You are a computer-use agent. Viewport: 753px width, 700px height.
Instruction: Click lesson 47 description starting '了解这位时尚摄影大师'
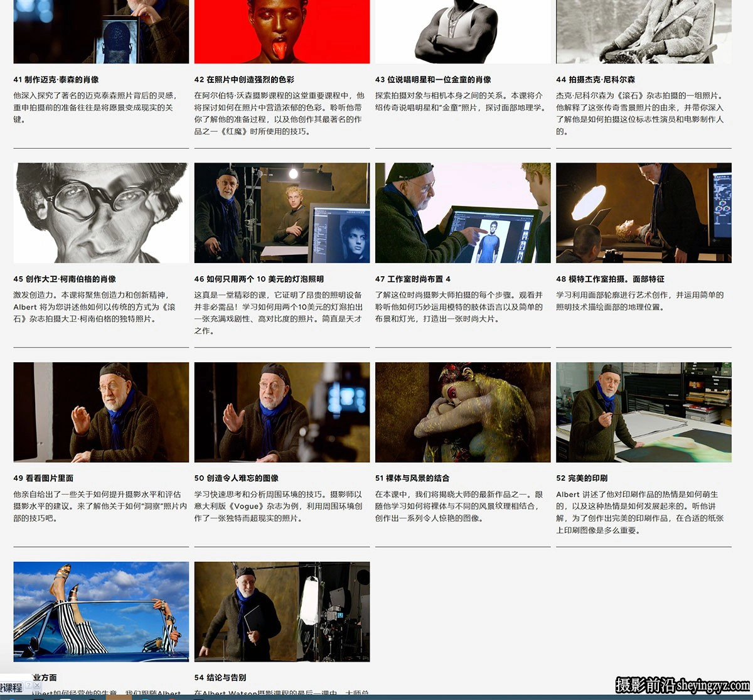coord(459,307)
